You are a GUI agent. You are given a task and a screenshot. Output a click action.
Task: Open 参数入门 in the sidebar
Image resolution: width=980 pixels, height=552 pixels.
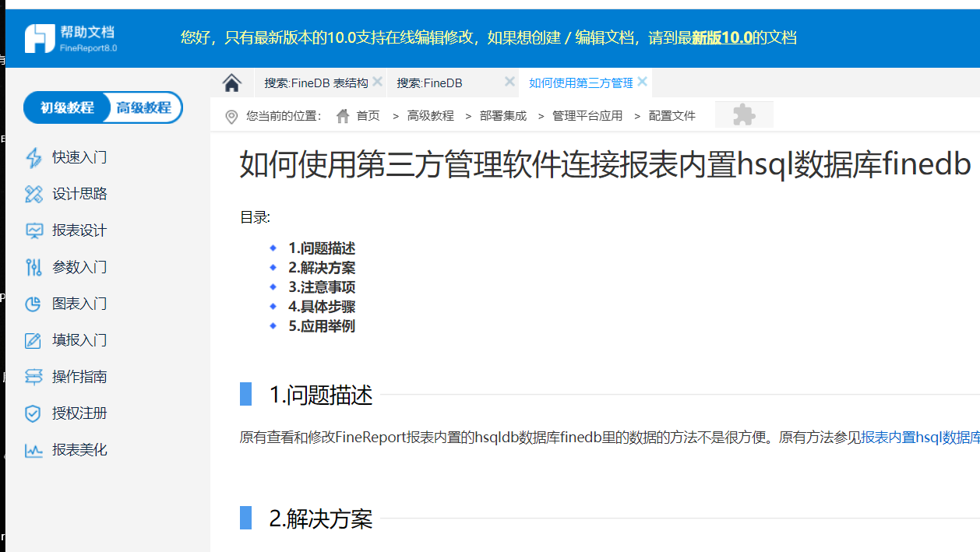[79, 267]
